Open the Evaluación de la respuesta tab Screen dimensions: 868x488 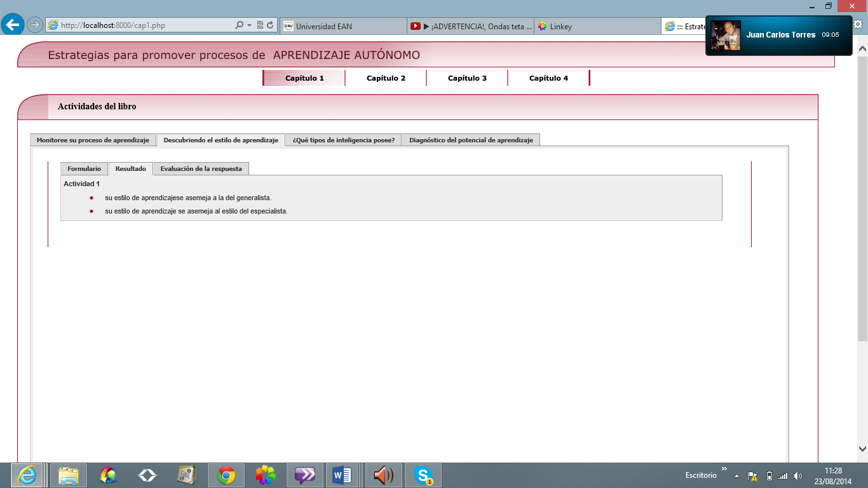[x=201, y=169]
